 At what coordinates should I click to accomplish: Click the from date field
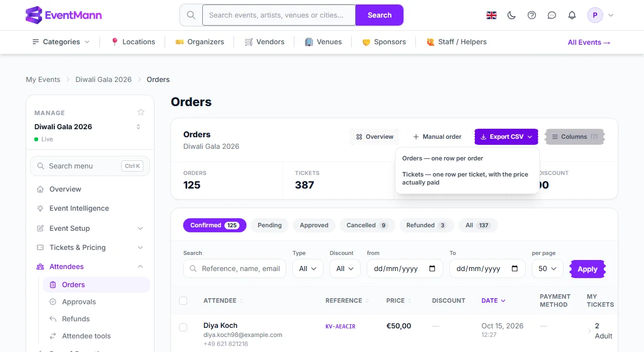point(405,269)
